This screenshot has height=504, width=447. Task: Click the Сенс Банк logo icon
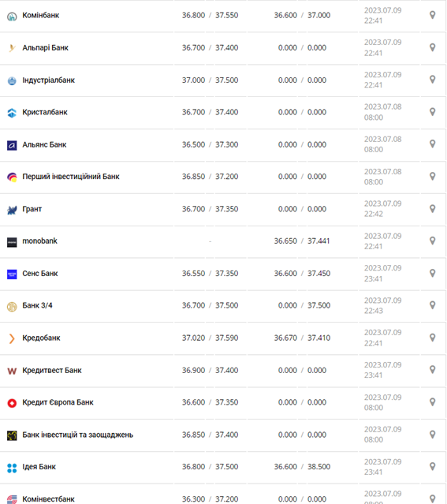click(x=12, y=274)
